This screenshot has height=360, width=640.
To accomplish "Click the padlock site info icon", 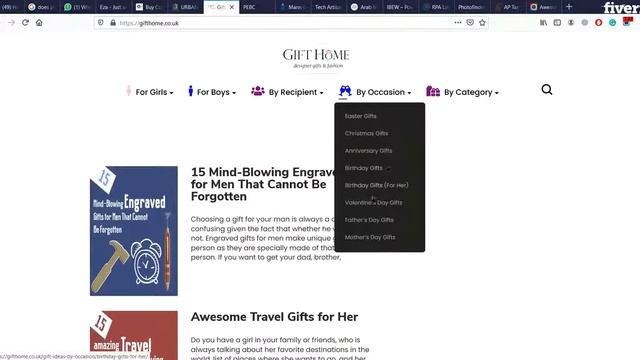I will click(113, 23).
